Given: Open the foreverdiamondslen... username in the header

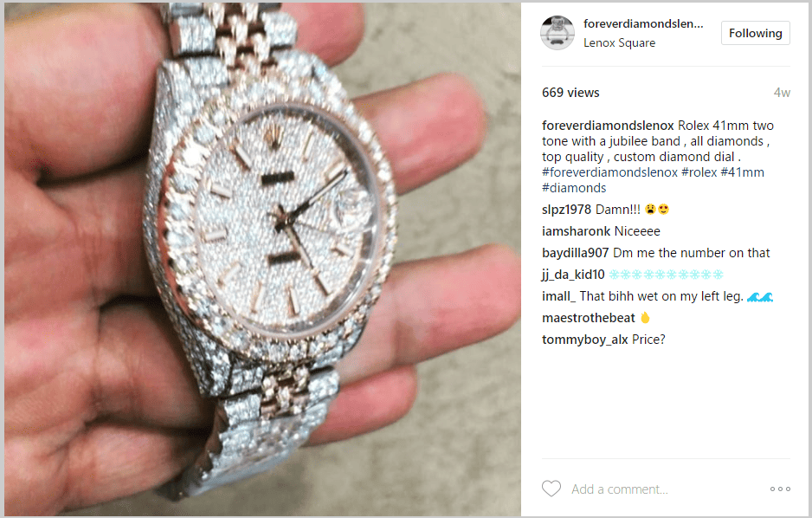Looking at the screenshot, I should pyautogui.click(x=643, y=24).
